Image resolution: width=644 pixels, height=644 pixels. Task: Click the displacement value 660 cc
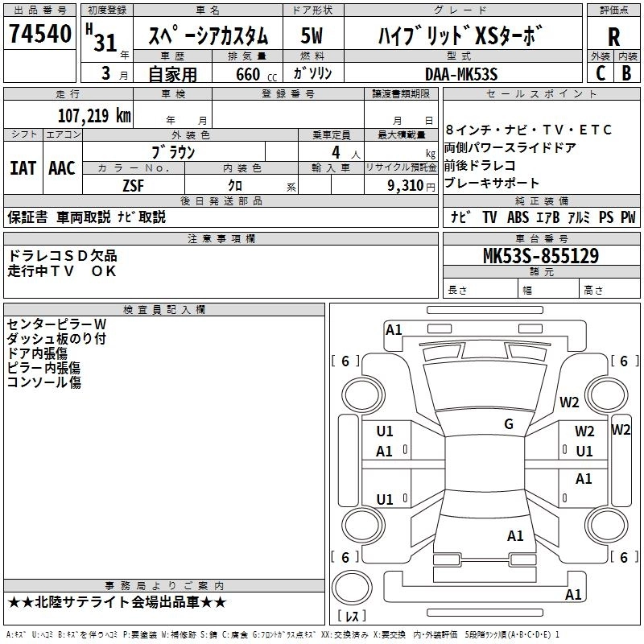(257, 74)
